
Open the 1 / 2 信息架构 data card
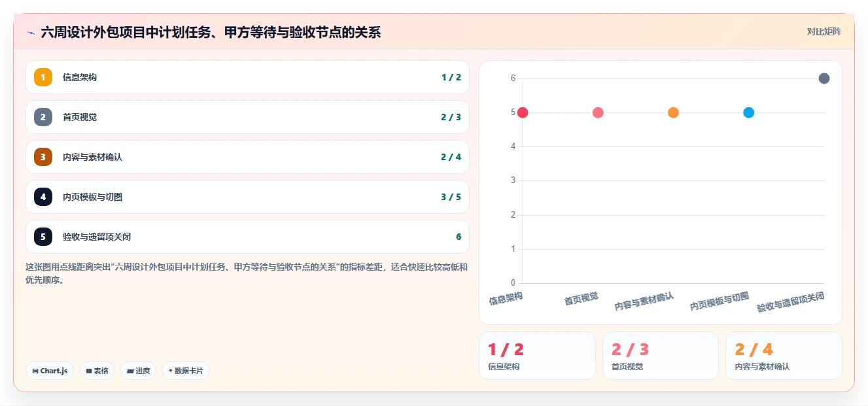coord(537,356)
